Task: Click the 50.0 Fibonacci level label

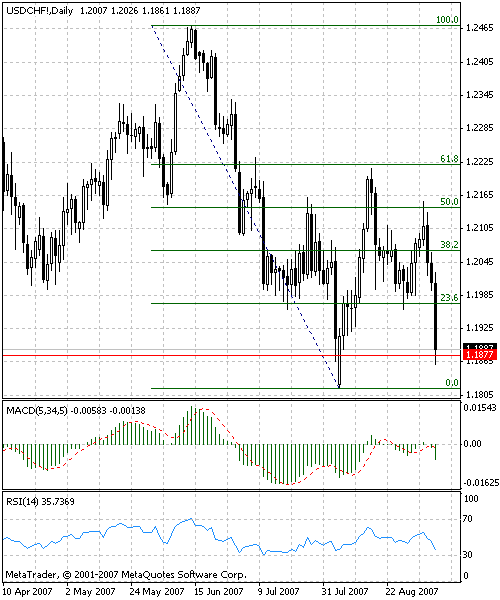Action: [449, 202]
